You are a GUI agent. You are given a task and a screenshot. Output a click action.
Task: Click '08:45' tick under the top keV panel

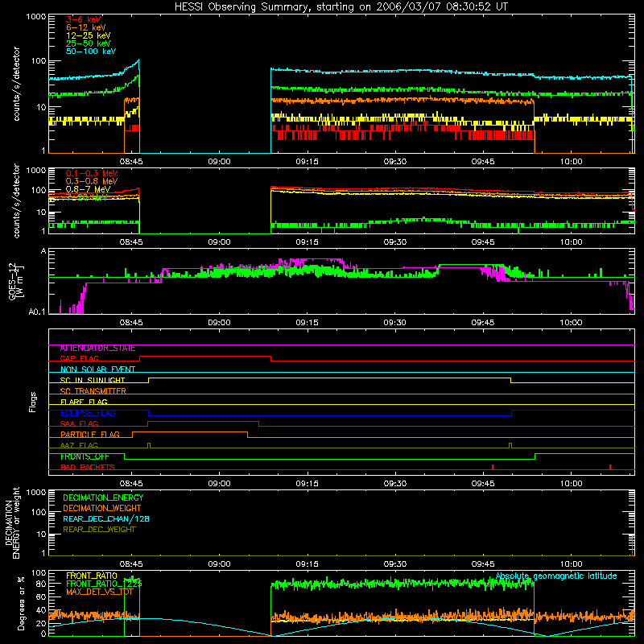click(131, 162)
